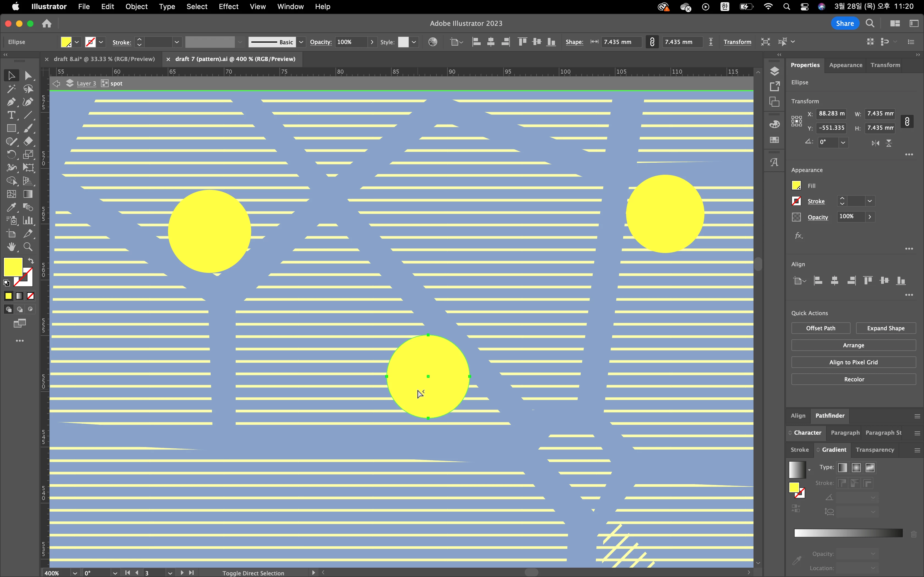
Task: Switch to draft 8.ai document tab
Action: [104, 59]
